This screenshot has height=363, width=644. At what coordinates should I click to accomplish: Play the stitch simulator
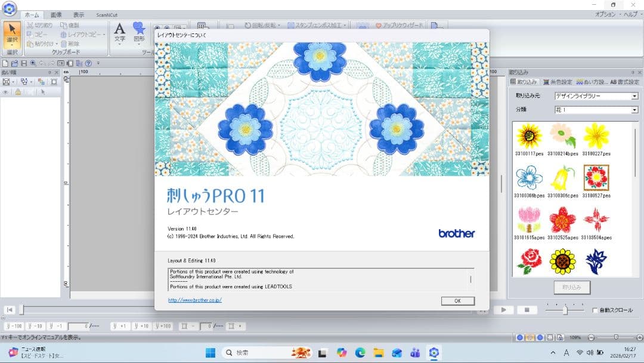tap(503, 310)
